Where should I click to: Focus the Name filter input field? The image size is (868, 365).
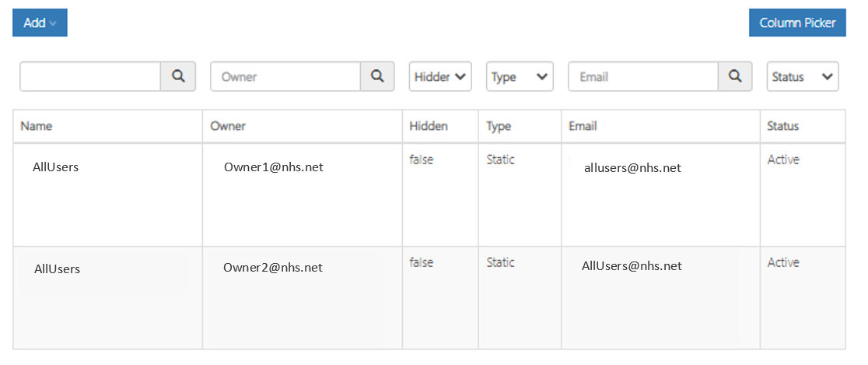(91, 76)
